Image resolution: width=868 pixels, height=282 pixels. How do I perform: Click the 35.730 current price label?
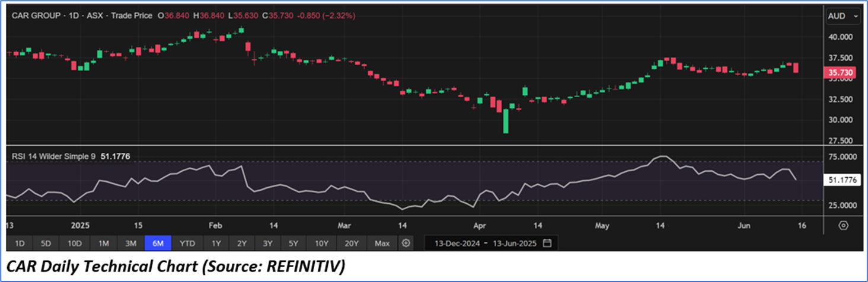click(x=841, y=73)
